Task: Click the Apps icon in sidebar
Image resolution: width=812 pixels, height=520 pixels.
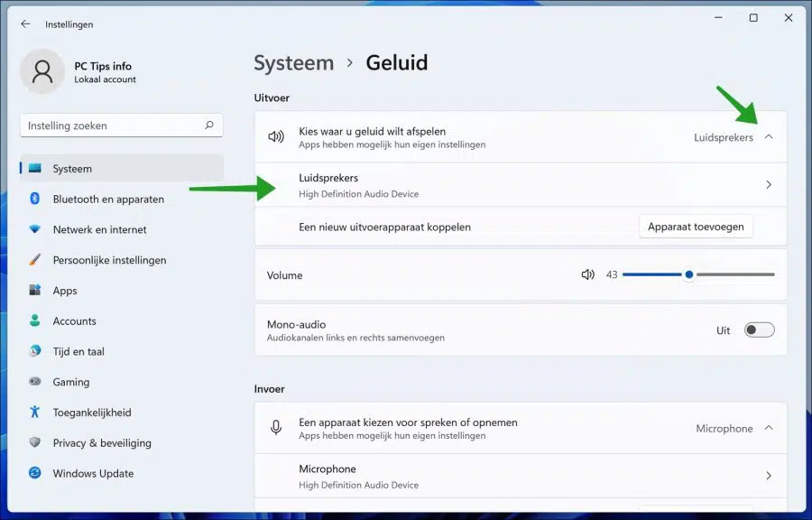Action: tap(34, 290)
